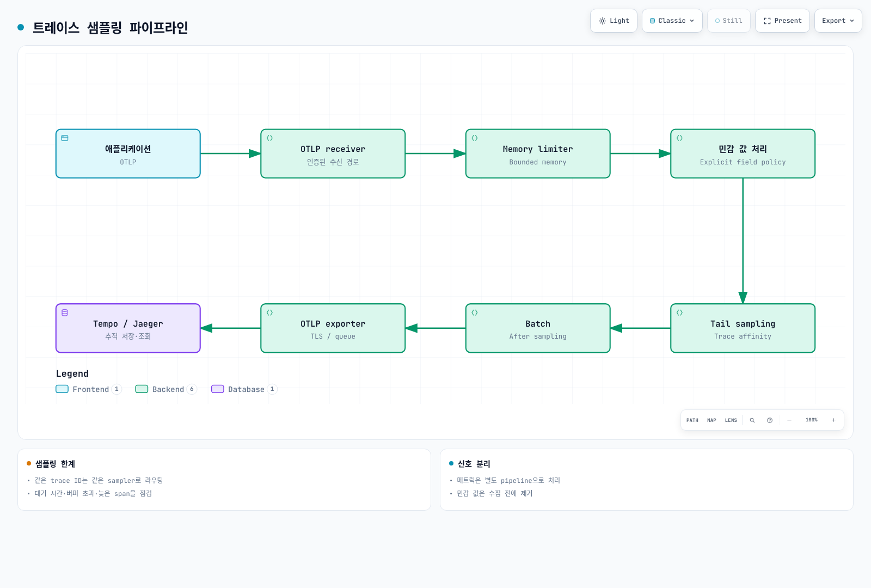
Task: Click the code icon on OTLP exporter node
Action: coord(269,313)
